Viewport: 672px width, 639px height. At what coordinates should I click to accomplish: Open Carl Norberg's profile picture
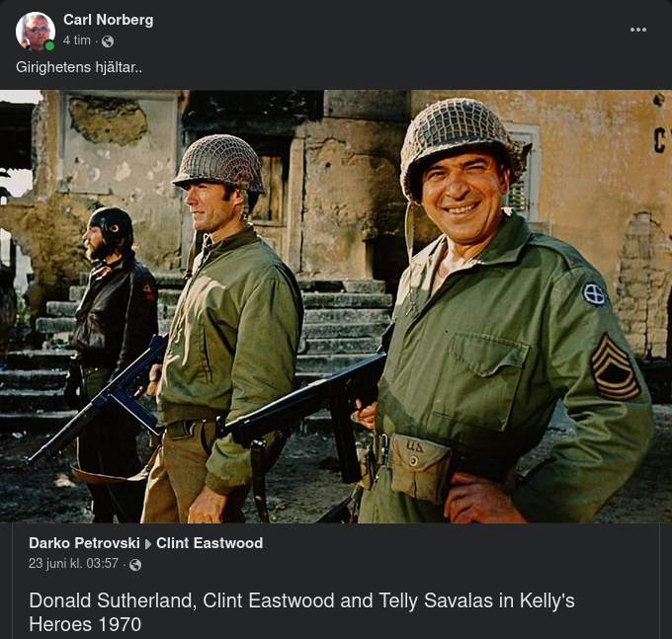click(35, 31)
